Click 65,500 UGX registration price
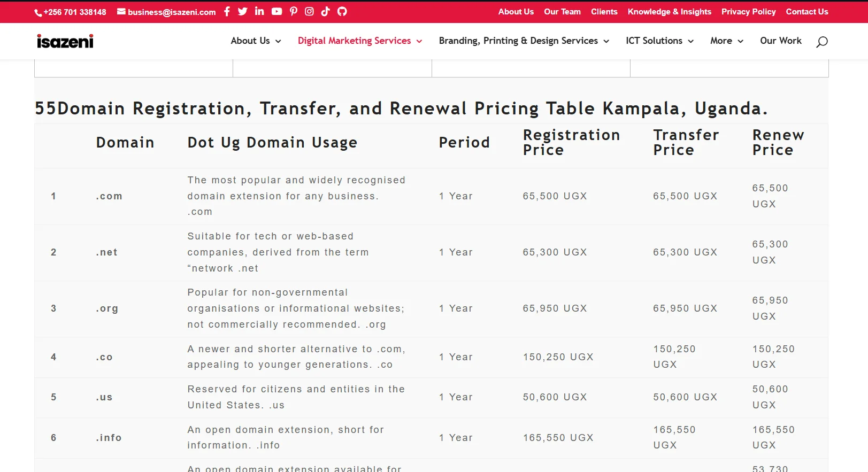868x472 pixels. [555, 196]
